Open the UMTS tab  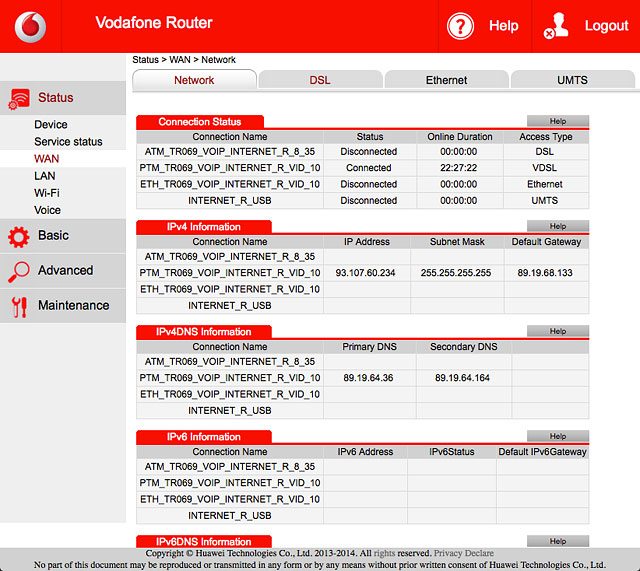click(x=572, y=80)
